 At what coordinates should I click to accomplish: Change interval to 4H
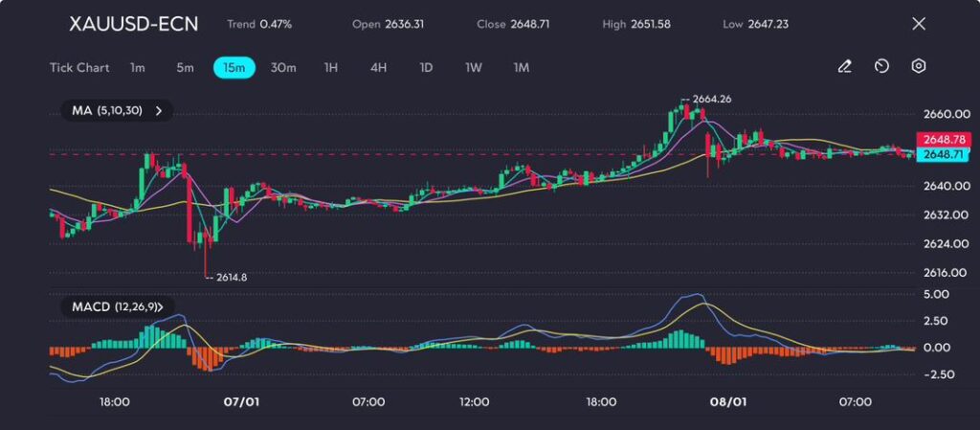pyautogui.click(x=378, y=68)
